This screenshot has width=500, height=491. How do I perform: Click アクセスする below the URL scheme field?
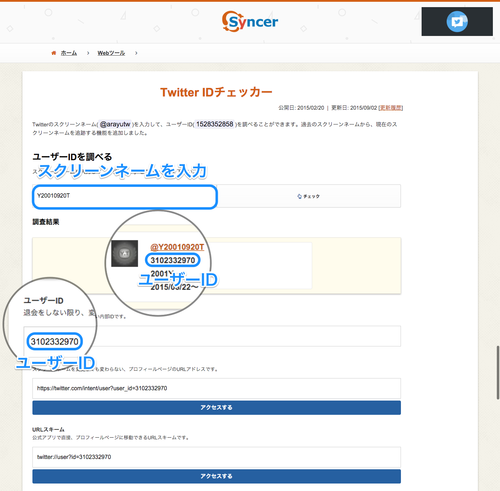(x=216, y=476)
